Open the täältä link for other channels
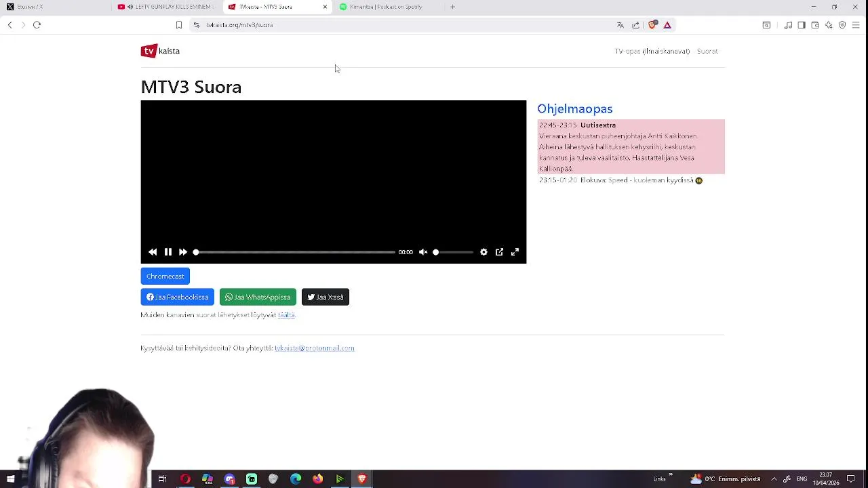Screen dimensions: 868x488 click(x=286, y=315)
